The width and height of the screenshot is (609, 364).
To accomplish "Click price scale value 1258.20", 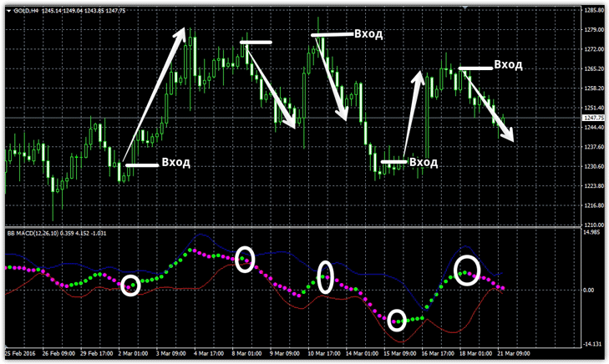I will [x=594, y=88].
